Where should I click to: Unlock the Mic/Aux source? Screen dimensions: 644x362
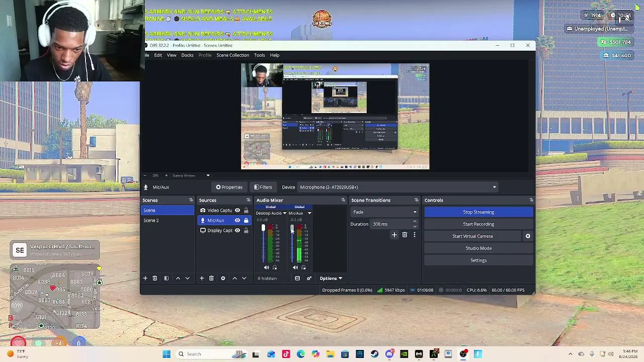pos(246,220)
